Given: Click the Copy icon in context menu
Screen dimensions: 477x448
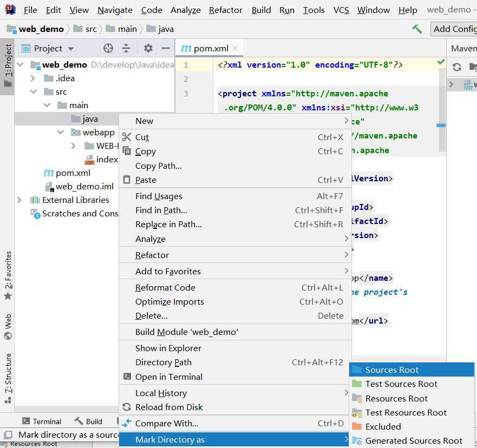Looking at the screenshot, I should [127, 151].
